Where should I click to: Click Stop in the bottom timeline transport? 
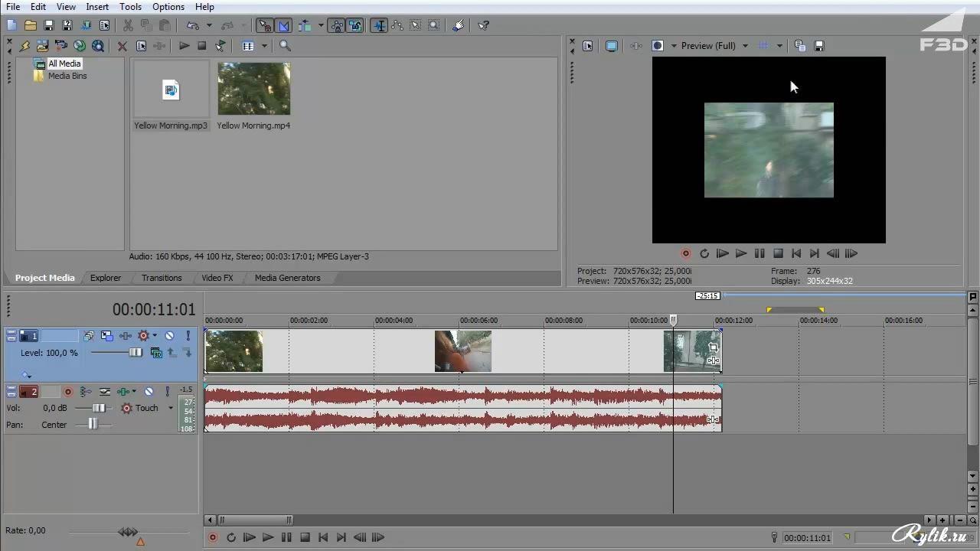[305, 537]
